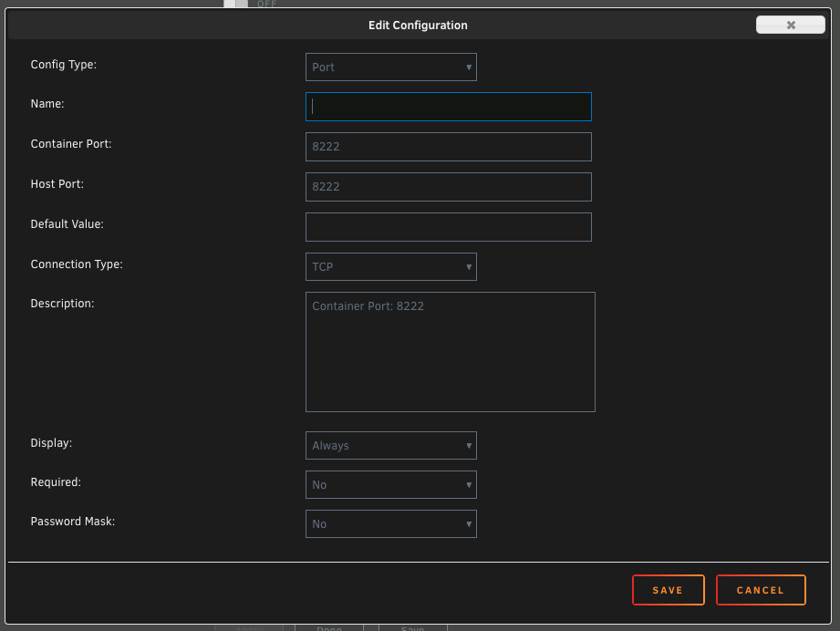This screenshot has height=631, width=840.
Task: Open the Config Type dropdown
Action: click(391, 67)
